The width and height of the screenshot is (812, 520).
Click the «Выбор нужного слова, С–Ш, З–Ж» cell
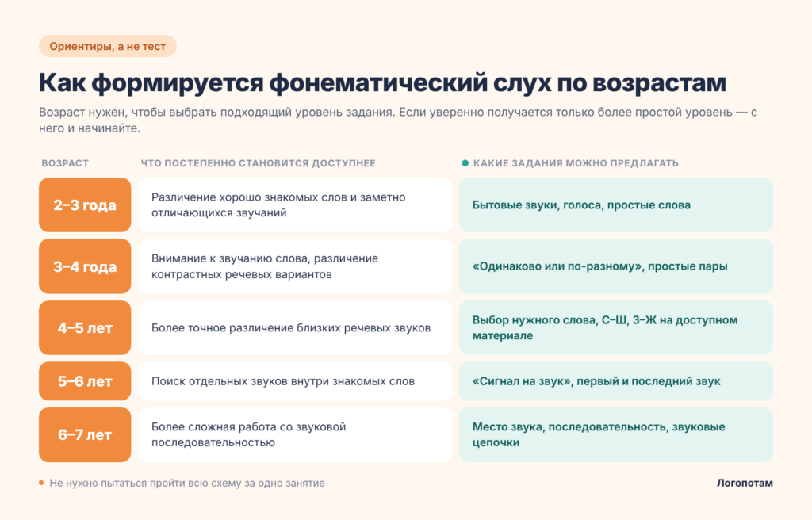click(x=615, y=328)
